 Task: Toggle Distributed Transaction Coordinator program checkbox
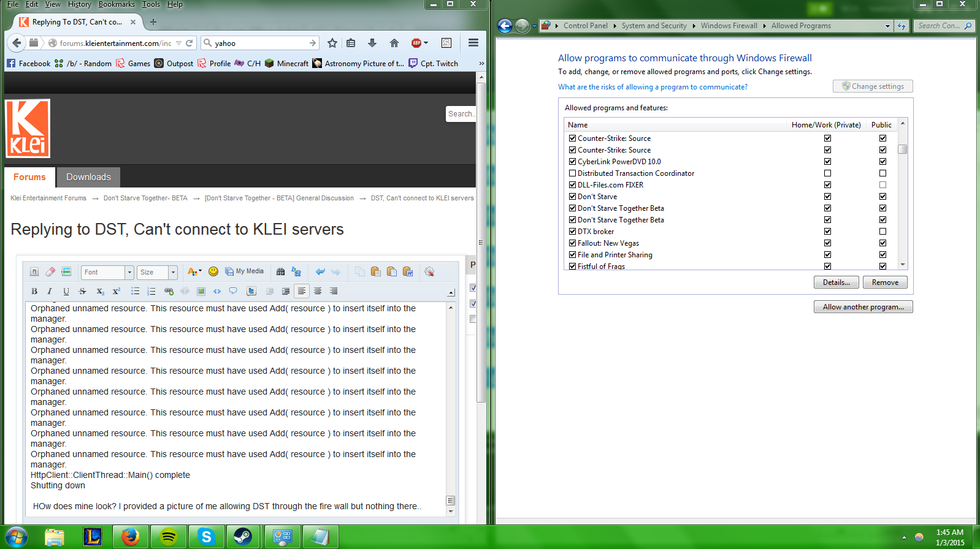coord(572,173)
